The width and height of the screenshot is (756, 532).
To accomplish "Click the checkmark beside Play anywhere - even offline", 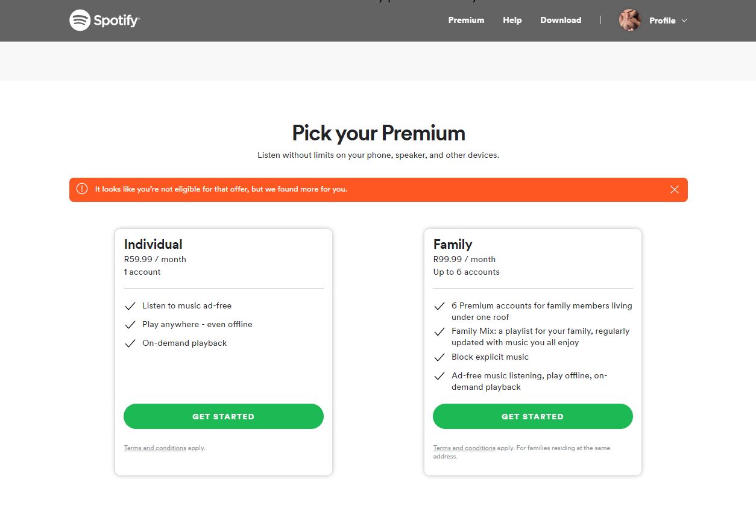I will 130,325.
